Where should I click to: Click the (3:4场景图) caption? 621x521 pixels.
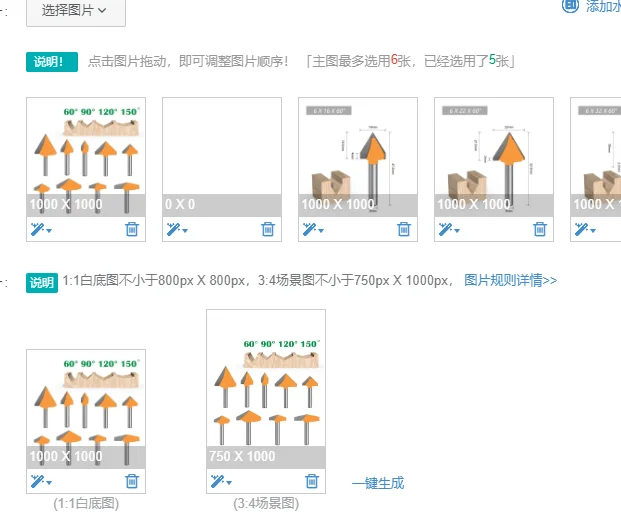click(266, 503)
